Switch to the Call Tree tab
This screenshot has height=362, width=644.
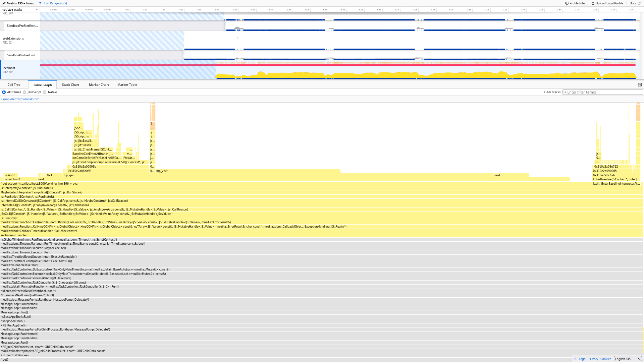[x=14, y=85]
